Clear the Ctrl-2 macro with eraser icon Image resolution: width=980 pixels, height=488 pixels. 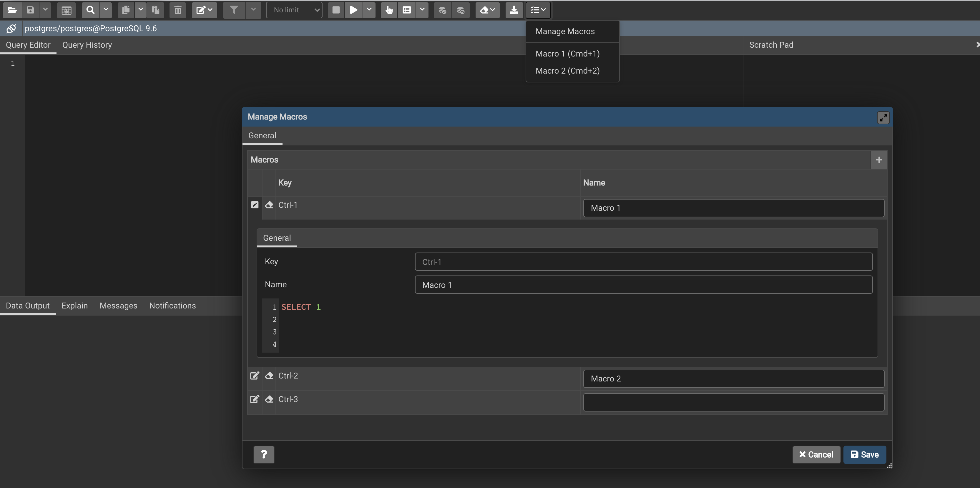(x=269, y=376)
